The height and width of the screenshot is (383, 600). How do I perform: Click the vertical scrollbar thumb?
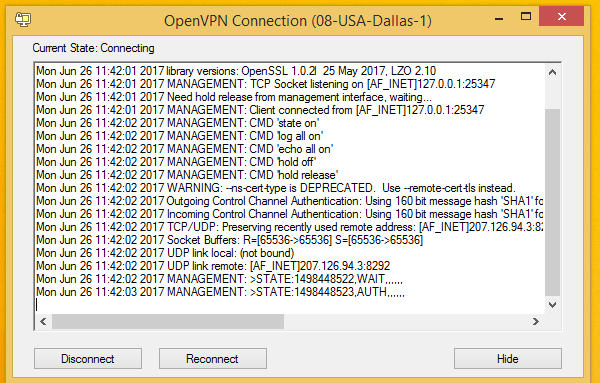tap(552, 202)
